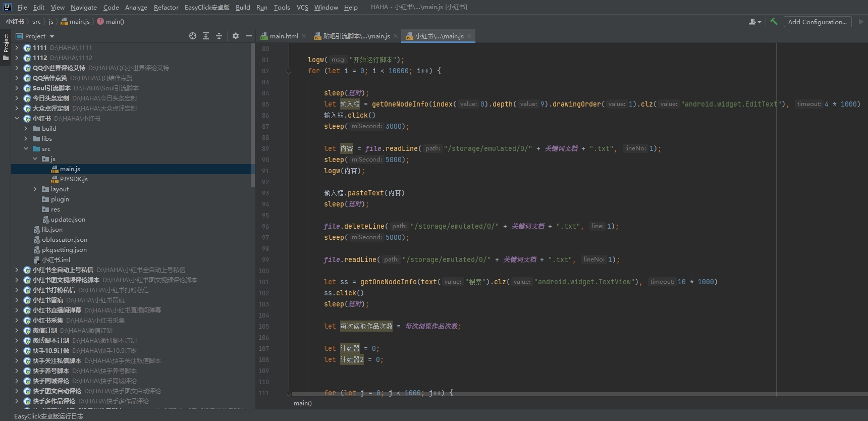This screenshot has height=421, width=868.
Task: Close the 小红书 main.js tab
Action: pos(469,36)
